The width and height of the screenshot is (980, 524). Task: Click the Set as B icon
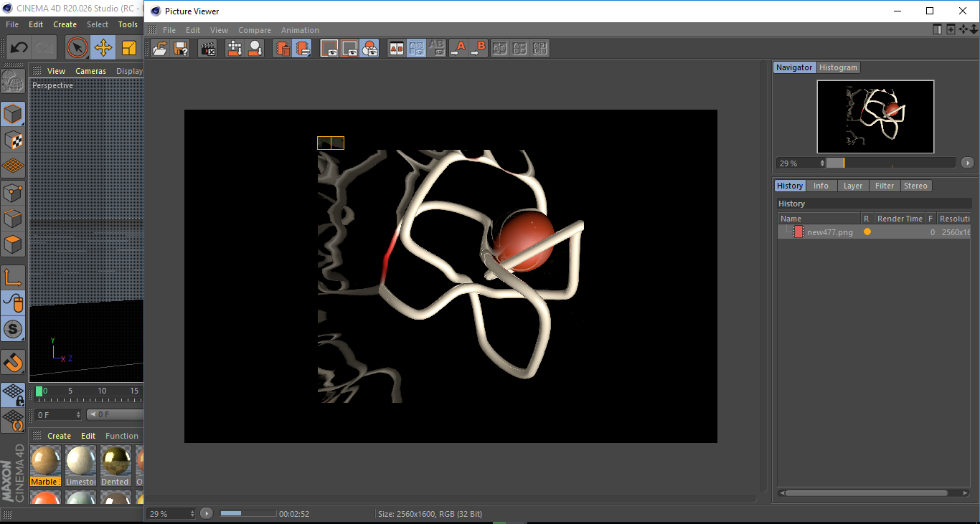pyautogui.click(x=478, y=48)
